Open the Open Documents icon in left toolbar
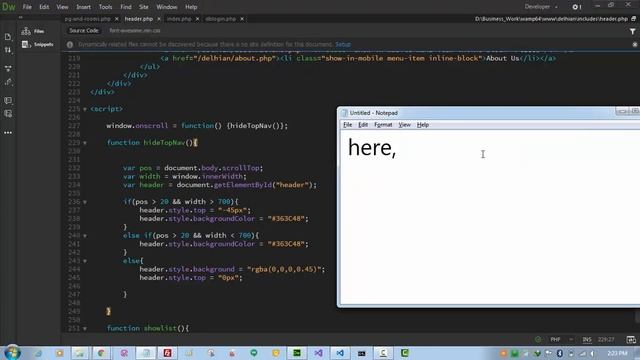Screen dimensions: 640x360 point(8,37)
